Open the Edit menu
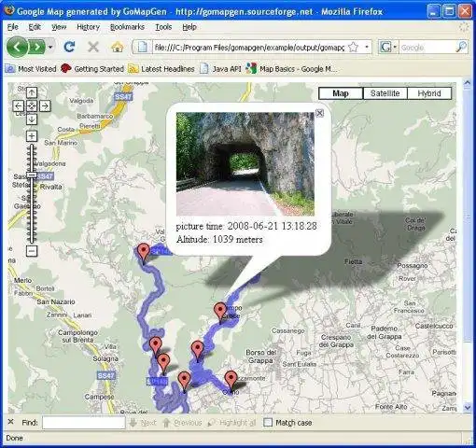The image size is (476, 448). point(35,27)
